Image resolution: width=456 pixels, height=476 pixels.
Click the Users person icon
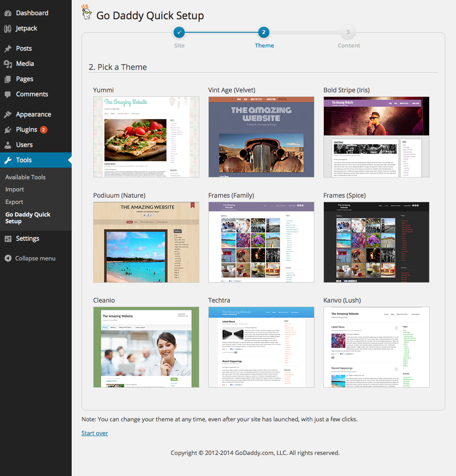8,145
